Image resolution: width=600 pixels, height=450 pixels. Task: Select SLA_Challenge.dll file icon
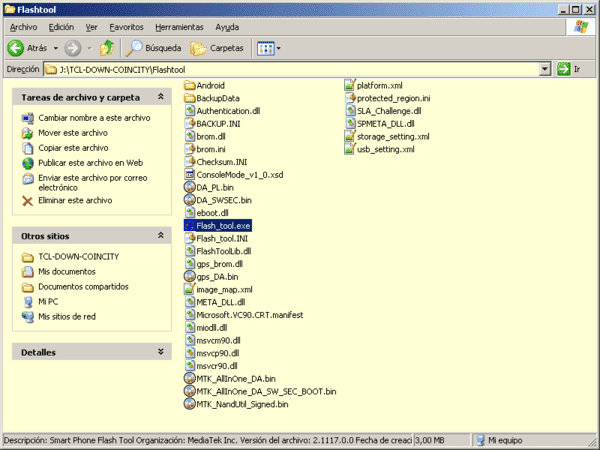(350, 111)
